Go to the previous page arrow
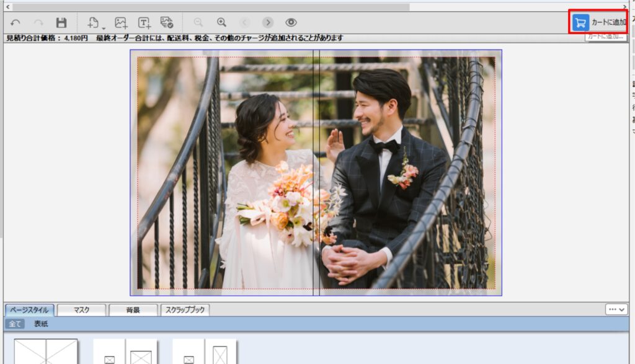Image resolution: width=635 pixels, height=364 pixels. coord(244,22)
